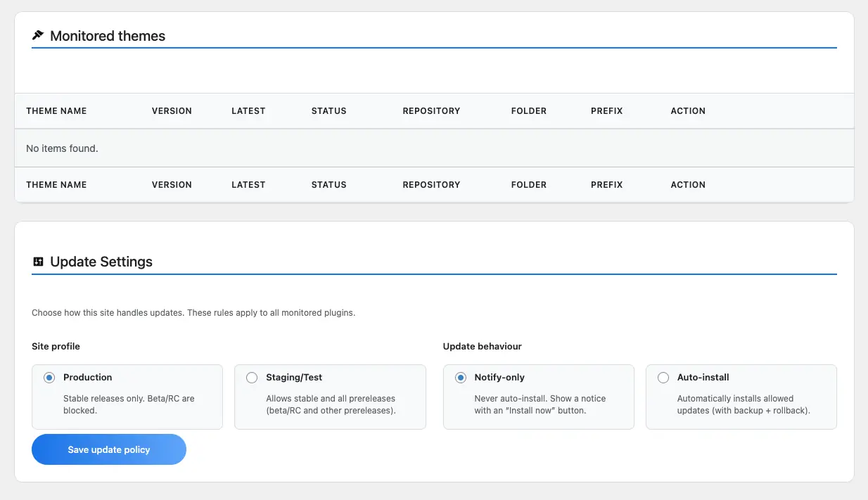Click the 'Update behaviour' label

click(x=483, y=346)
